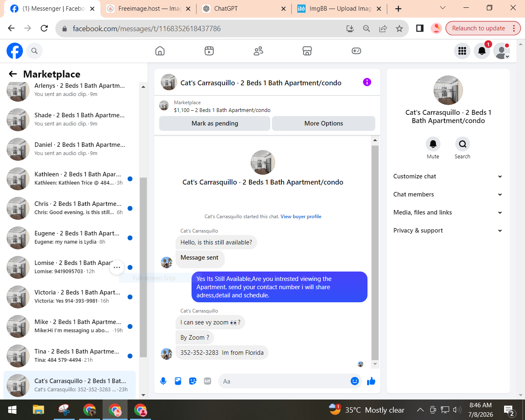Switch to ImgBB Upload tab
525x420 pixels.
pos(339,9)
